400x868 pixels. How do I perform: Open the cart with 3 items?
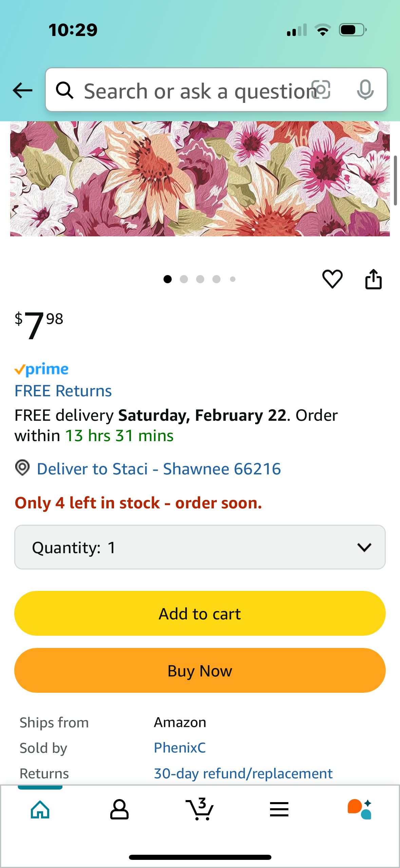199,809
